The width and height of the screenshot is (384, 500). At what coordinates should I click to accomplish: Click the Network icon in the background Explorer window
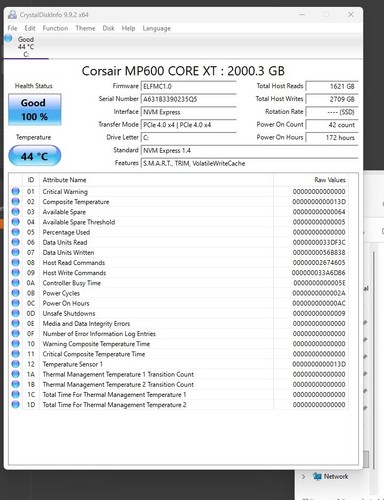(317, 476)
